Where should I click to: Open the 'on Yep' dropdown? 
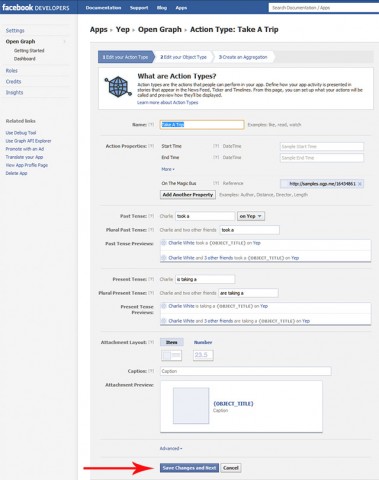(x=251, y=216)
